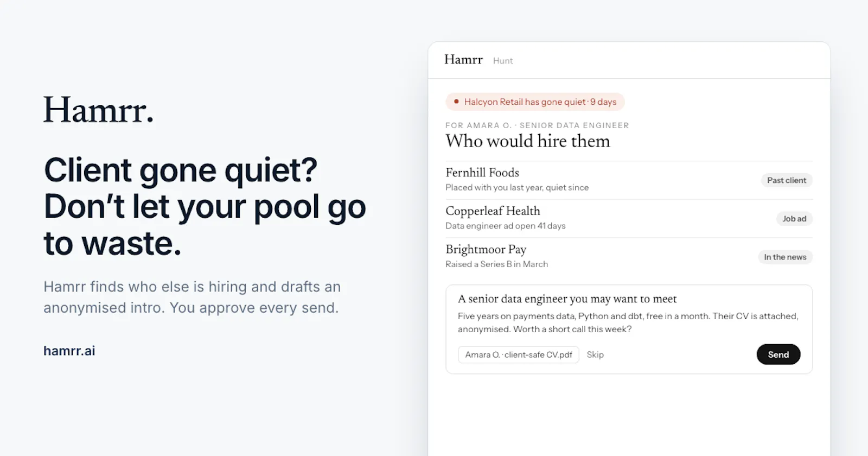868x456 pixels.
Task: Select the Copperleaf Health row
Action: (x=629, y=219)
